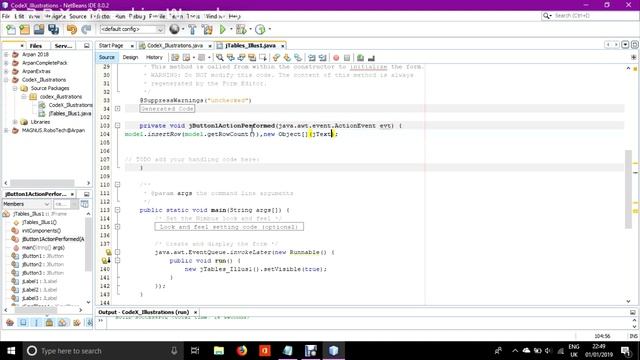Viewport: 640px width, 360px height.
Task: Switch to CodeX_Illustrations.java tab
Action: coord(175,46)
